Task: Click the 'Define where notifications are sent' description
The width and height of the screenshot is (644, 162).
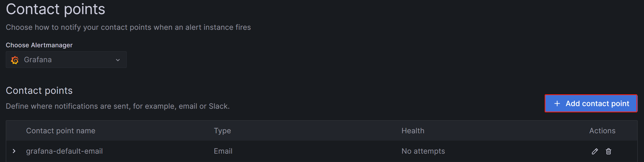Action: [118, 106]
